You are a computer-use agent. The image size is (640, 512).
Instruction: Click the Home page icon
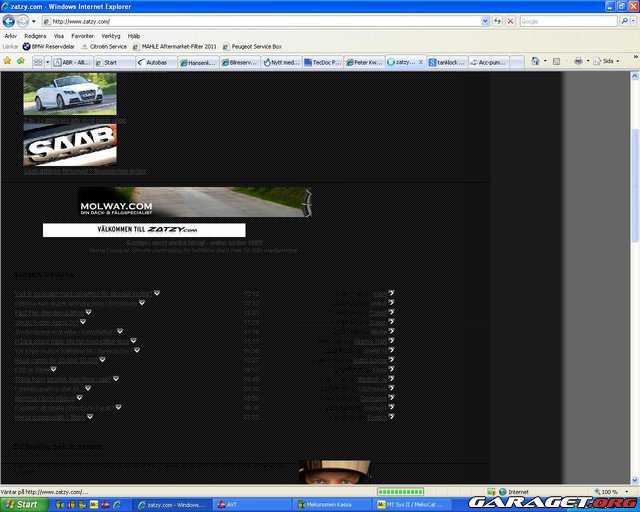pos(537,61)
